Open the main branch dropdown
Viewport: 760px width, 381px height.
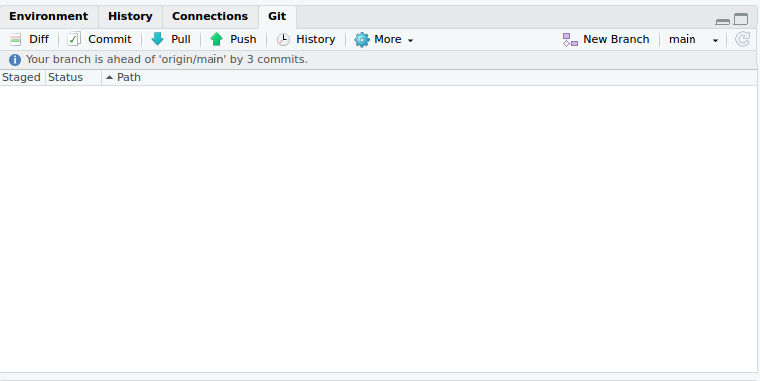[x=693, y=39]
